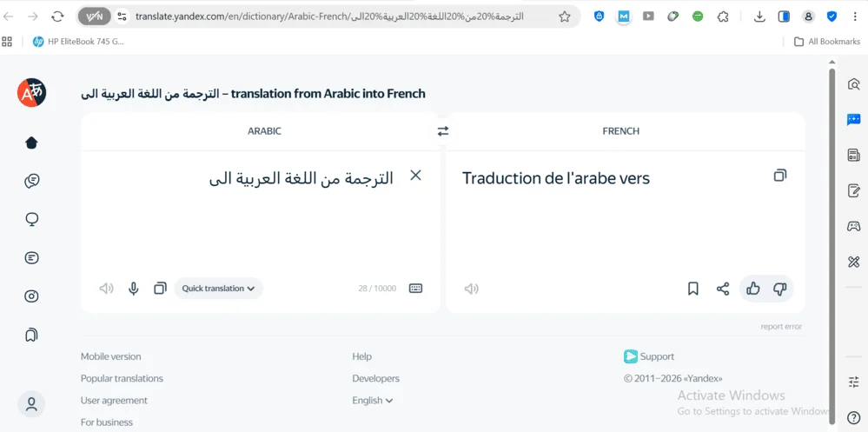This screenshot has height=432, width=868.
Task: Open the on-screen keyboard
Action: (x=415, y=289)
